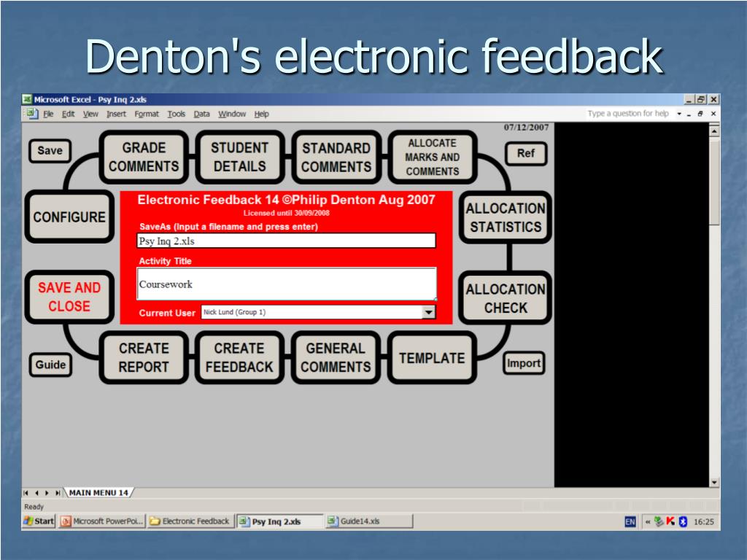
Task: Open the Window menu
Action: (x=232, y=114)
